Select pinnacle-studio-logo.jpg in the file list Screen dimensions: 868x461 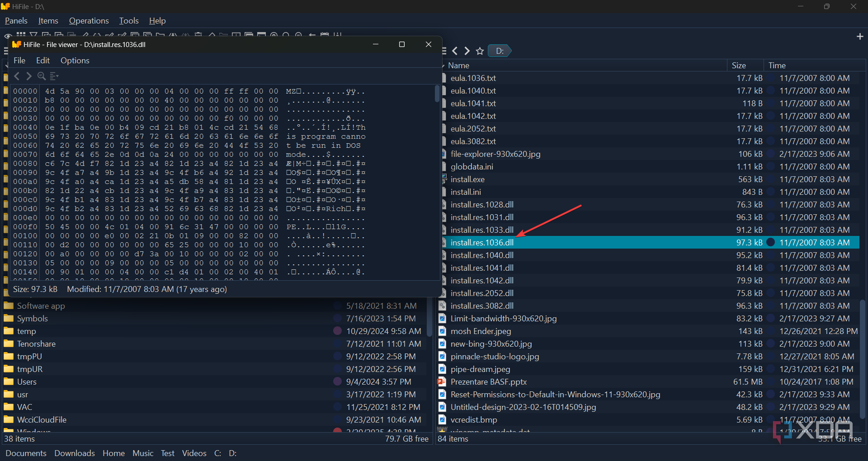pyautogui.click(x=648, y=357)
